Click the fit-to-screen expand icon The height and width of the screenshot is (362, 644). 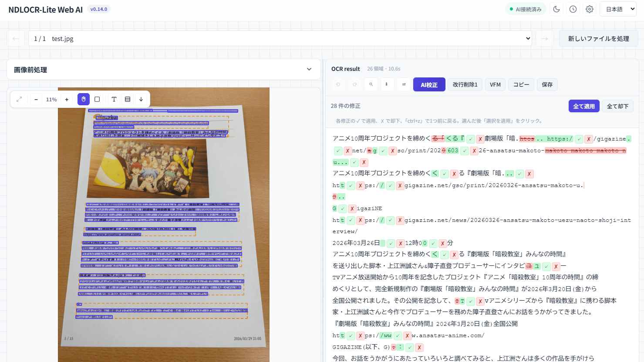point(19,99)
